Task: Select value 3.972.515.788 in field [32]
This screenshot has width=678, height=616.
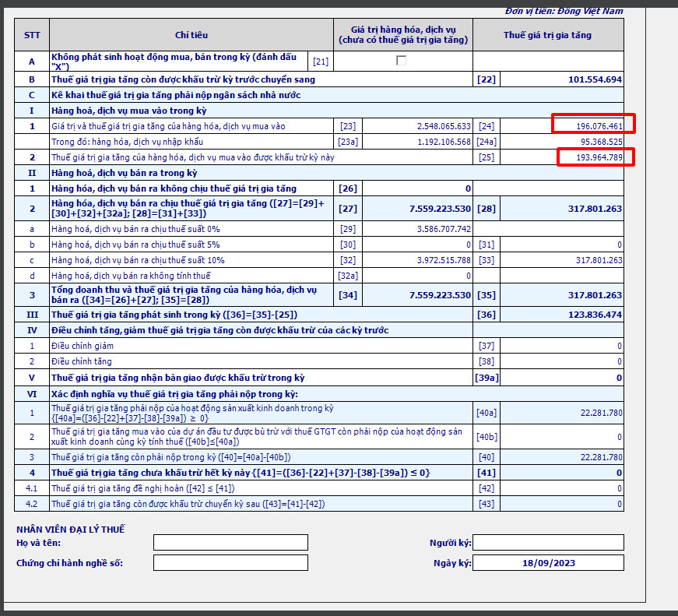Action: [444, 260]
